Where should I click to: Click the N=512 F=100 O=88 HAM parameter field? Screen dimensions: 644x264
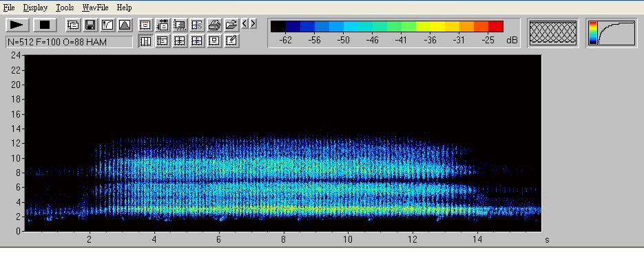click(69, 42)
